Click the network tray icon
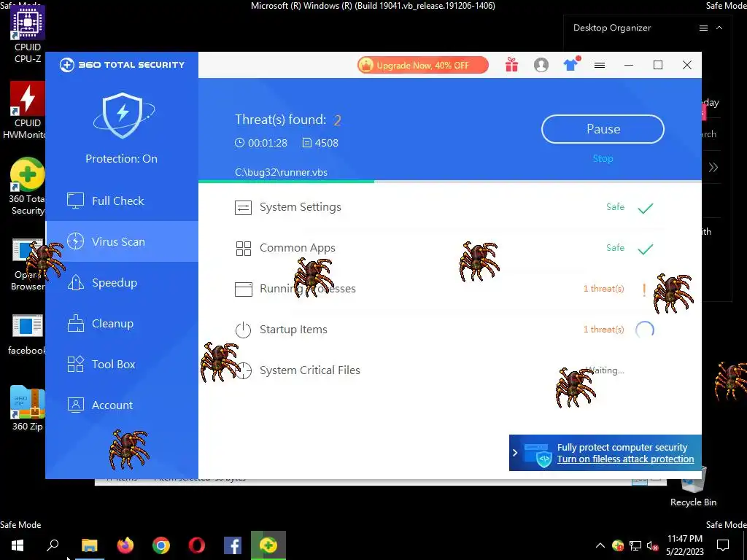This screenshot has height=560, width=747. click(x=635, y=545)
